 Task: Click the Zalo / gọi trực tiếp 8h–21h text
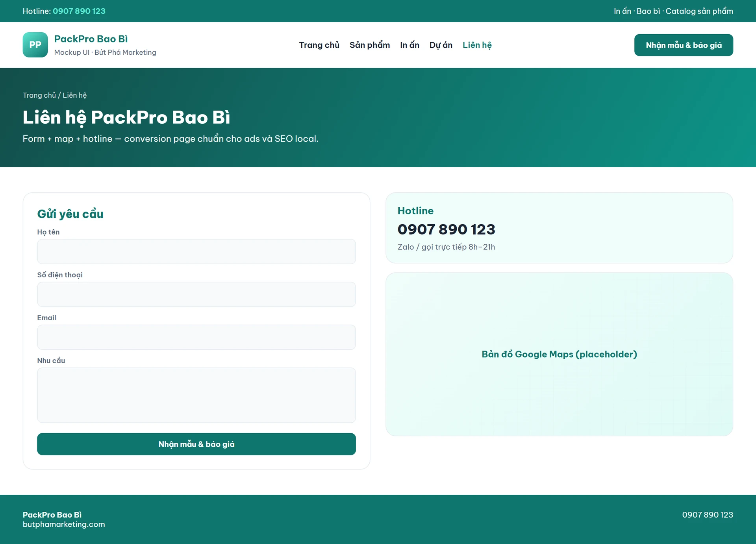446,247
